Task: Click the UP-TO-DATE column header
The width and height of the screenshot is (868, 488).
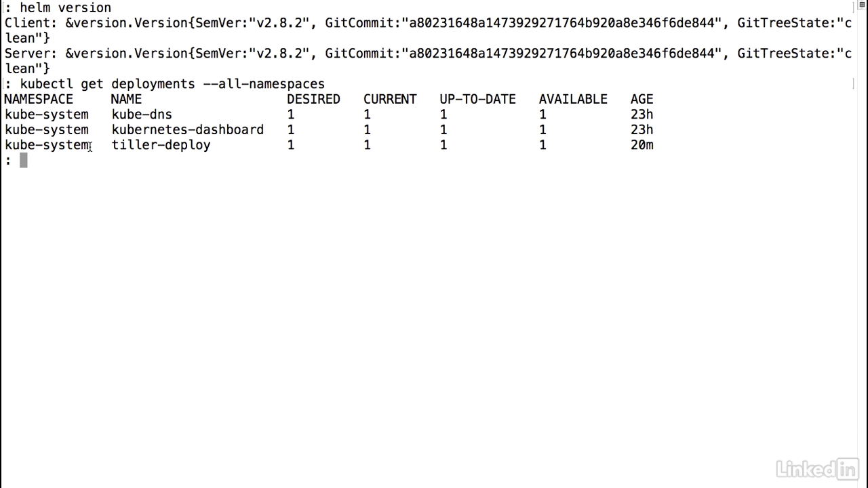Action: [477, 99]
